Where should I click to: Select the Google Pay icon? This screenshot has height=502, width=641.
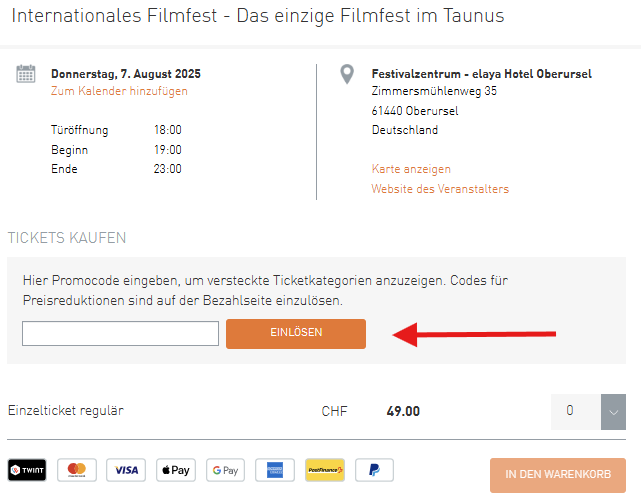click(225, 470)
